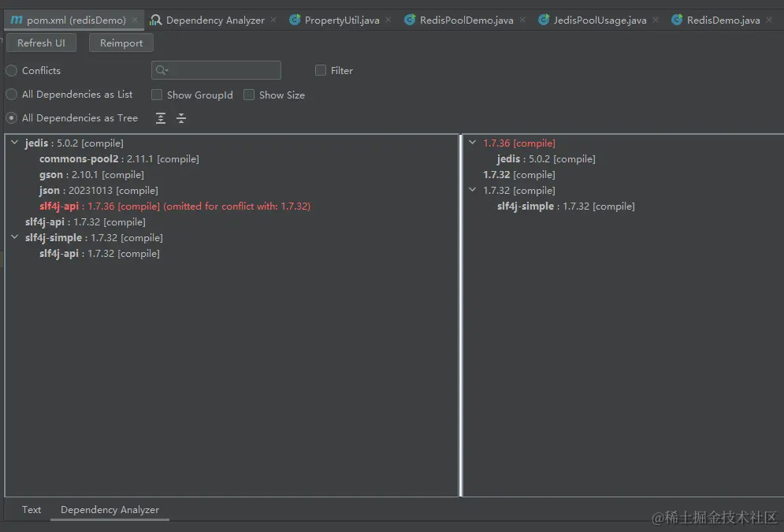This screenshot has width=784, height=532.
Task: Focus the dependency search input field
Action: 216,70
